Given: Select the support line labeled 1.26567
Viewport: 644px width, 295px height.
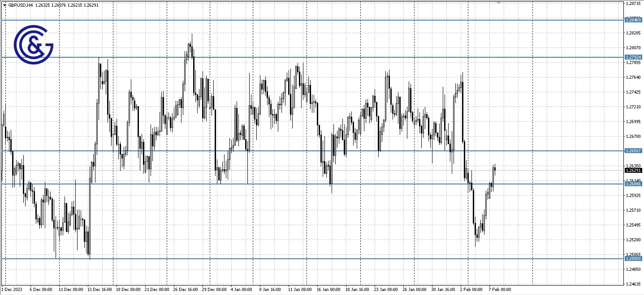Looking at the screenshot, I should click(314, 151).
